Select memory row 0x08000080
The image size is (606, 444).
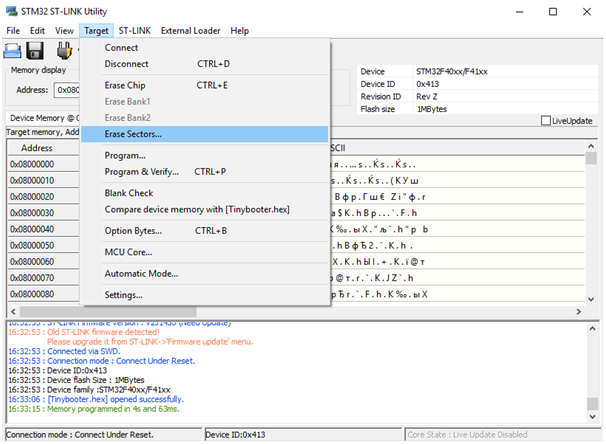pos(43,294)
